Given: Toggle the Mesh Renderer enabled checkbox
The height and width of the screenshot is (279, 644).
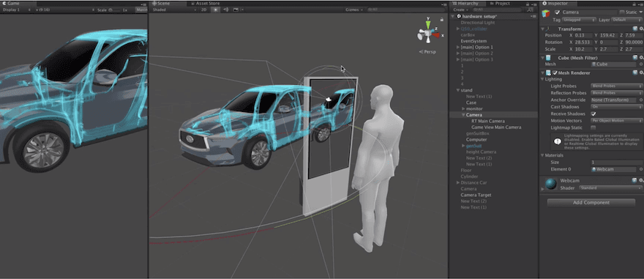Looking at the screenshot, I should tap(555, 72).
